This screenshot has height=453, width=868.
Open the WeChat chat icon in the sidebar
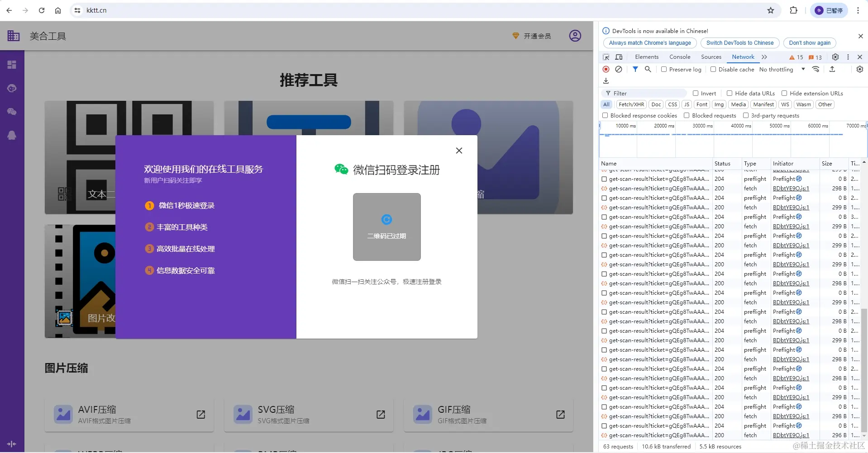tap(12, 112)
